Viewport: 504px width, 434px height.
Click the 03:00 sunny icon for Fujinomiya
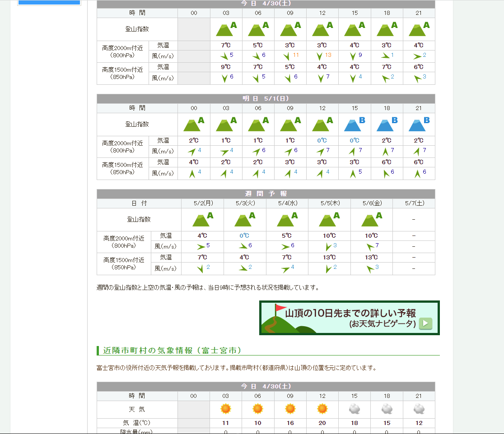tap(225, 409)
